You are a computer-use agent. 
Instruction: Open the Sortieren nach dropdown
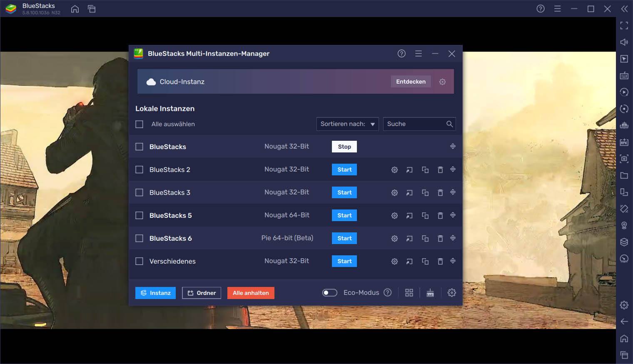tap(348, 124)
